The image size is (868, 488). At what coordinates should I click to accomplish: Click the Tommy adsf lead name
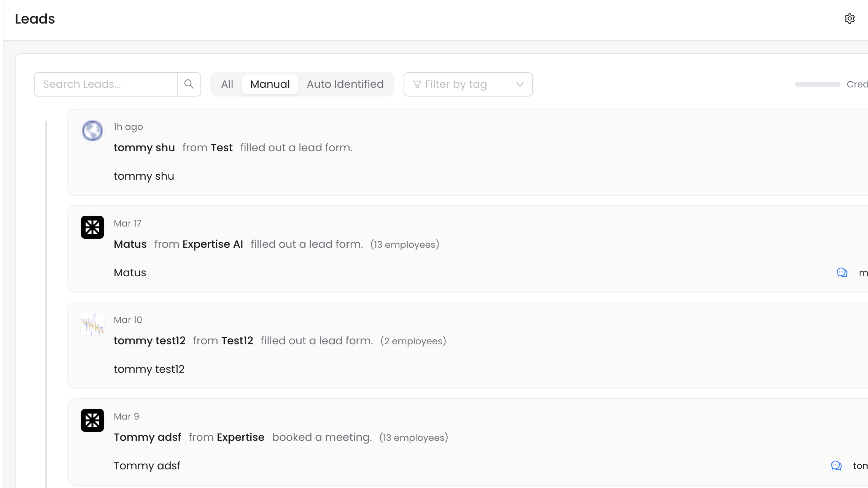pyautogui.click(x=147, y=437)
